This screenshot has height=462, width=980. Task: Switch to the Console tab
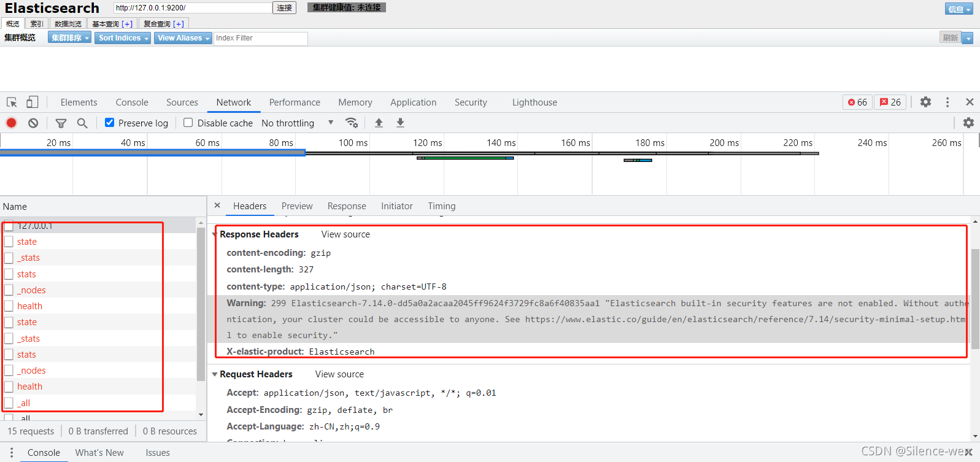click(x=132, y=102)
